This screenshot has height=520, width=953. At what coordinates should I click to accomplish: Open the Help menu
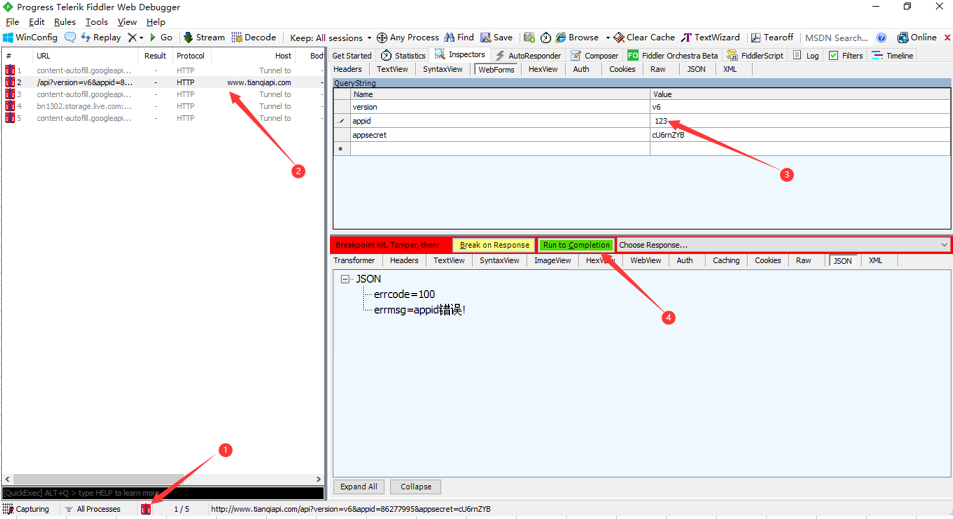tap(156, 22)
